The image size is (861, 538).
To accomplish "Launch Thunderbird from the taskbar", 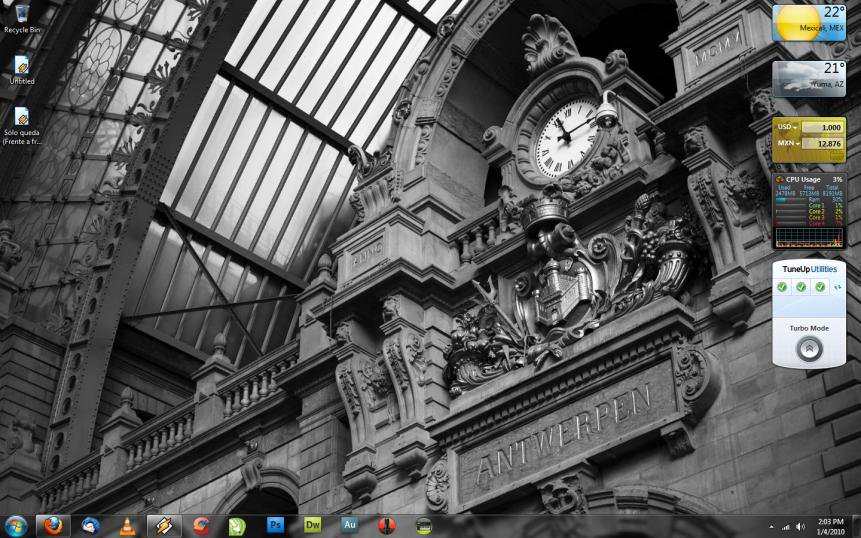I will tap(91, 525).
